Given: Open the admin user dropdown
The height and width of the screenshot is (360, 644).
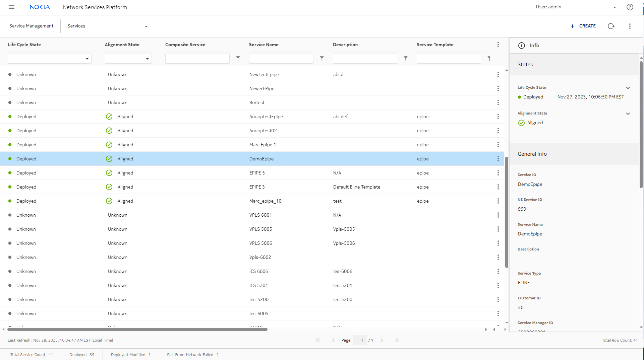Looking at the screenshot, I should pyautogui.click(x=614, y=7).
